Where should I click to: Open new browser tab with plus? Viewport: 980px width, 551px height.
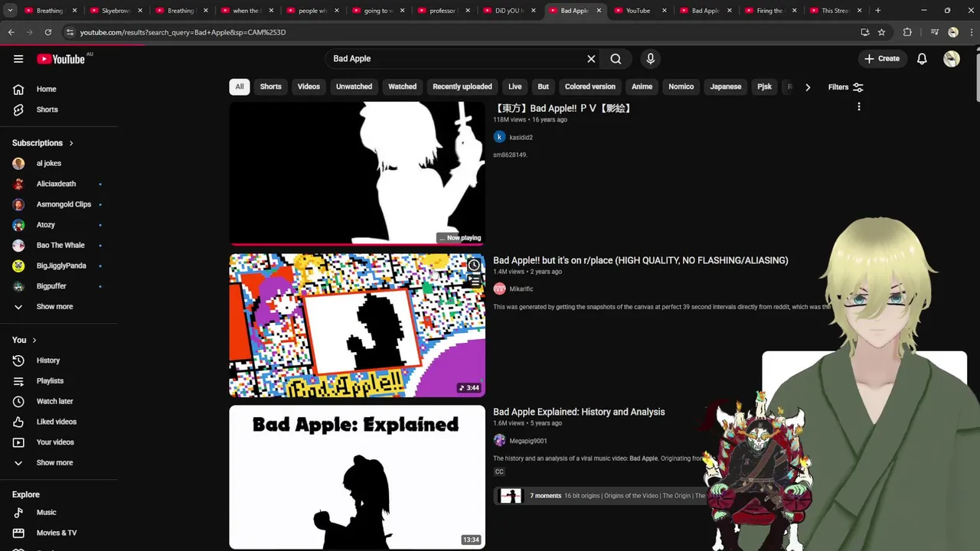click(x=878, y=11)
